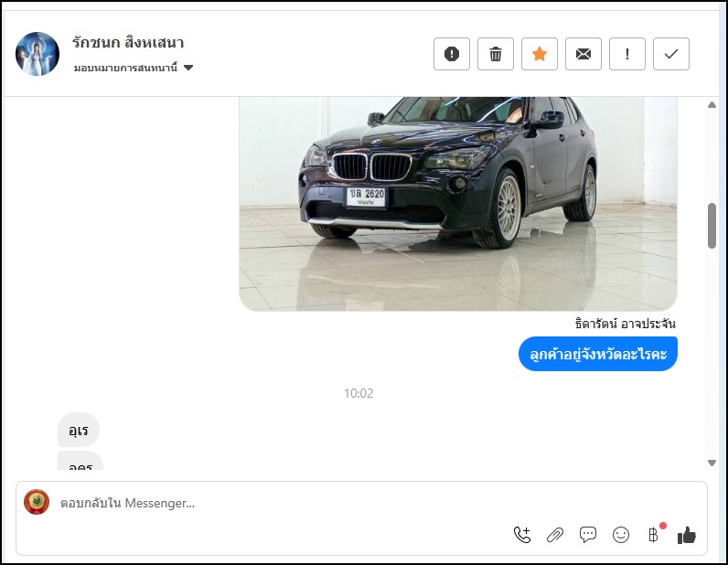Image resolution: width=728 pixels, height=565 pixels.
Task: Start a call with phone plus icon
Action: 522,535
